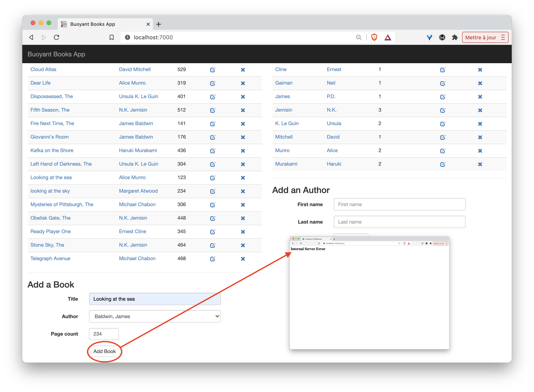The height and width of the screenshot is (392, 534).
Task: Click the Jemisin last name link
Action: tap(283, 110)
